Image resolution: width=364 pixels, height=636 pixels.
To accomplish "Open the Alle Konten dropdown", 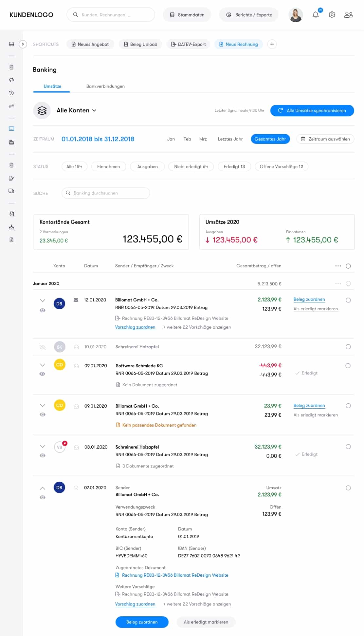I will 76,110.
